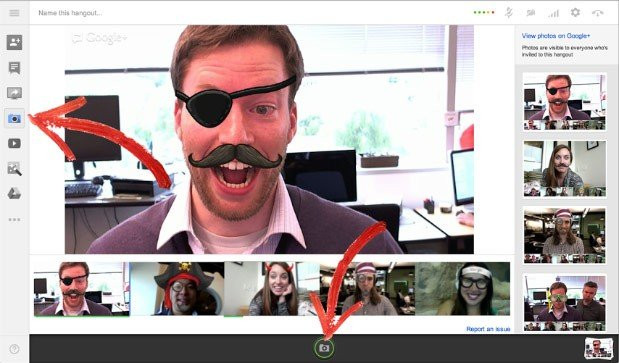
Task: Open bandwidth signal settings
Action: pos(553,13)
